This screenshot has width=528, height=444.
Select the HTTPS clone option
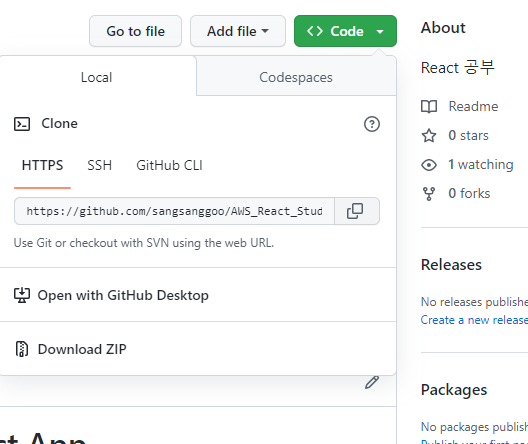pos(42,165)
